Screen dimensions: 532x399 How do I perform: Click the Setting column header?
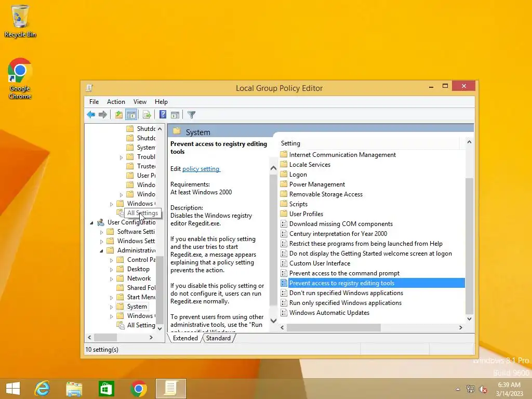click(x=369, y=143)
